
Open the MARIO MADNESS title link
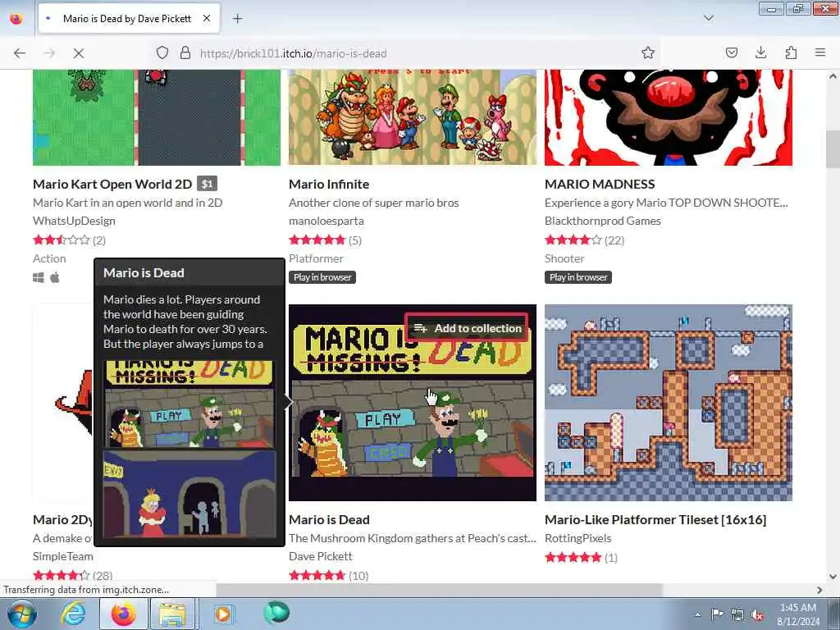(x=600, y=184)
